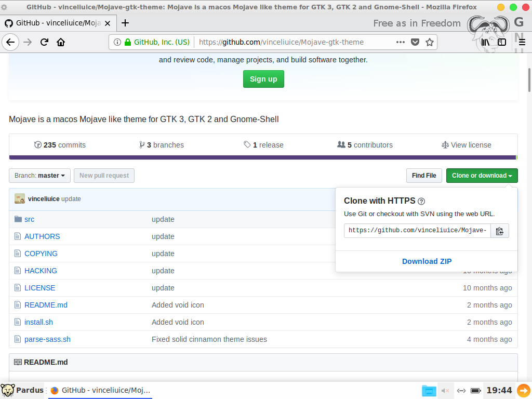Click the purple language statistics bar

point(262,157)
